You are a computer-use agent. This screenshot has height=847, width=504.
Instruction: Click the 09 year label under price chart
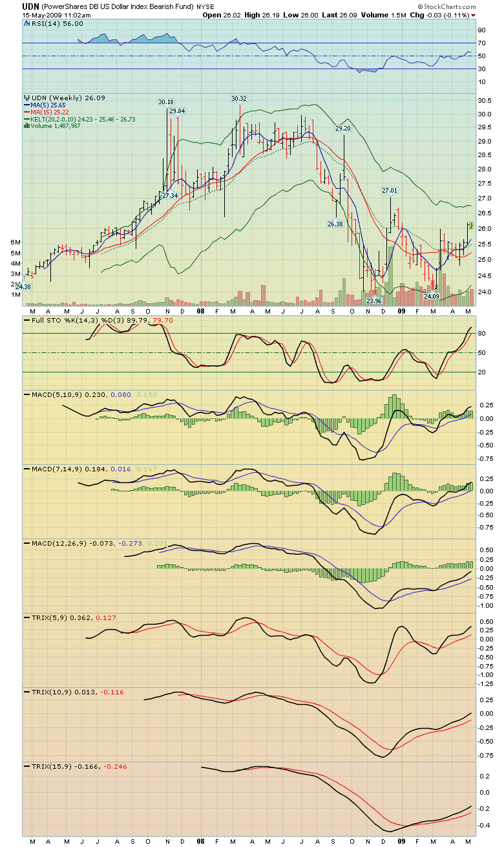401,311
